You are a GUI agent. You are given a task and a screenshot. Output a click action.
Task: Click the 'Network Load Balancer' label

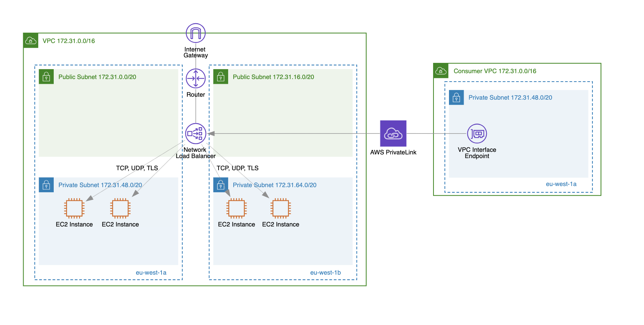195,153
